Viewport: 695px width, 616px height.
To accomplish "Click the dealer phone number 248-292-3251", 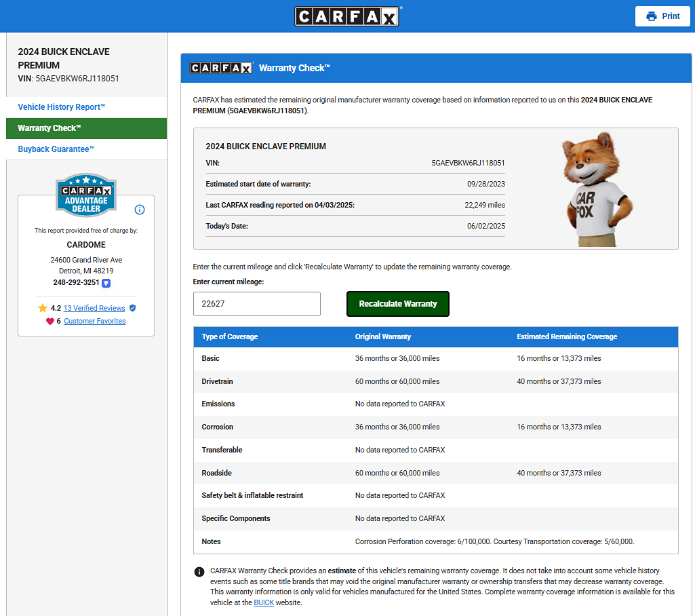I will [76, 283].
